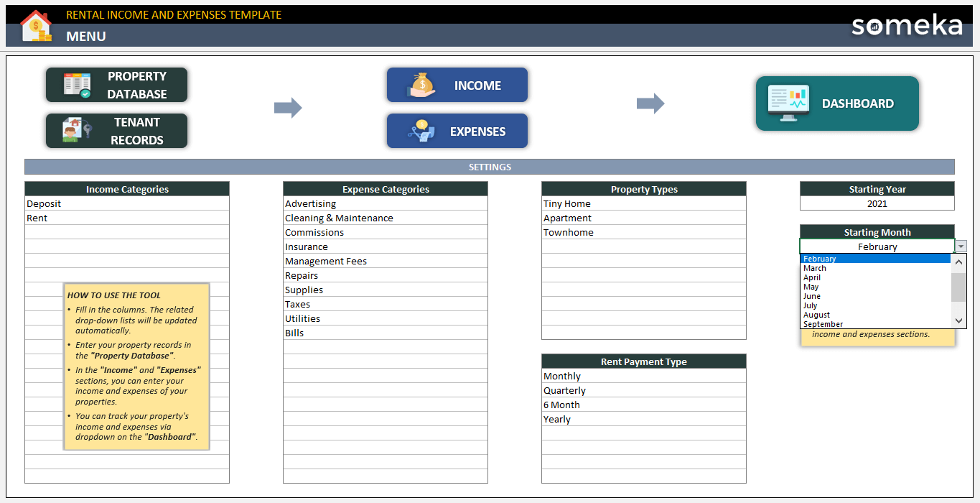Click the EXPENSES button
Image resolution: width=980 pixels, height=503 pixels.
457,130
